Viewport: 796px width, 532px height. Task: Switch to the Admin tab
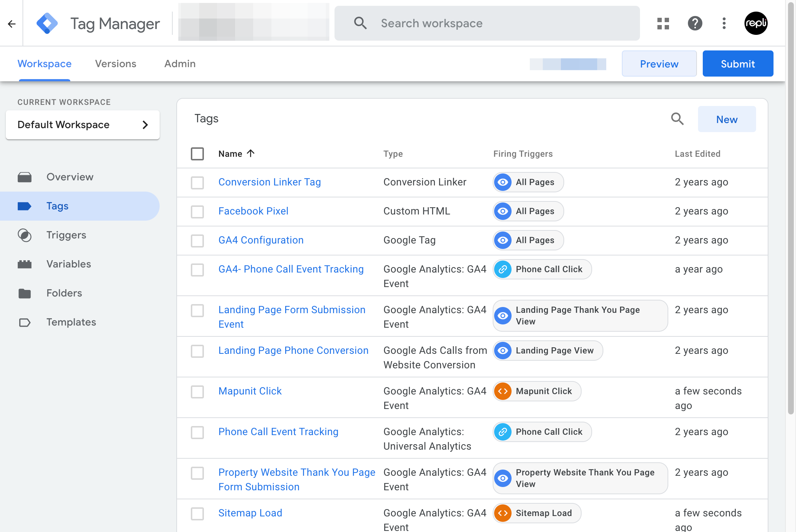point(180,64)
